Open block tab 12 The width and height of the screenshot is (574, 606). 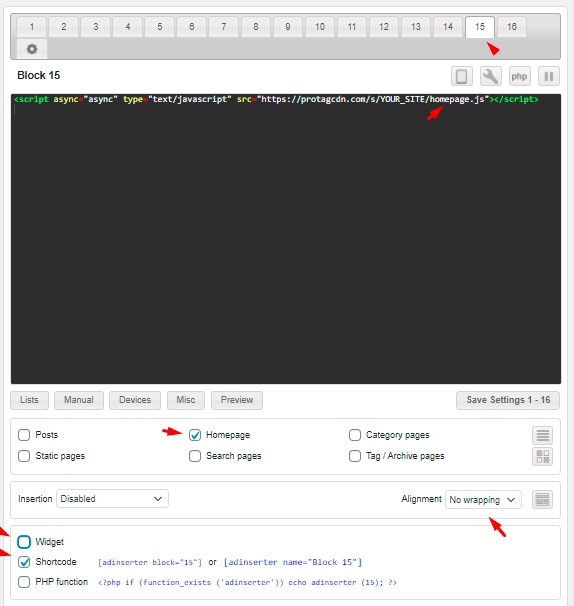pos(384,27)
